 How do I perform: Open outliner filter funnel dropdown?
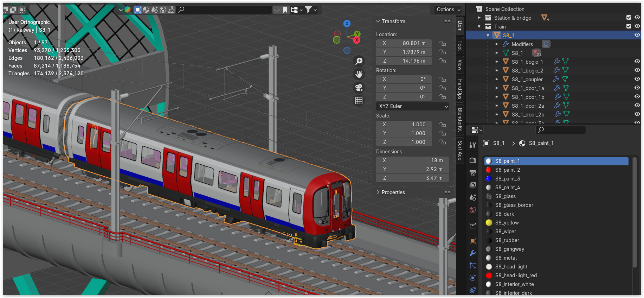310,9
